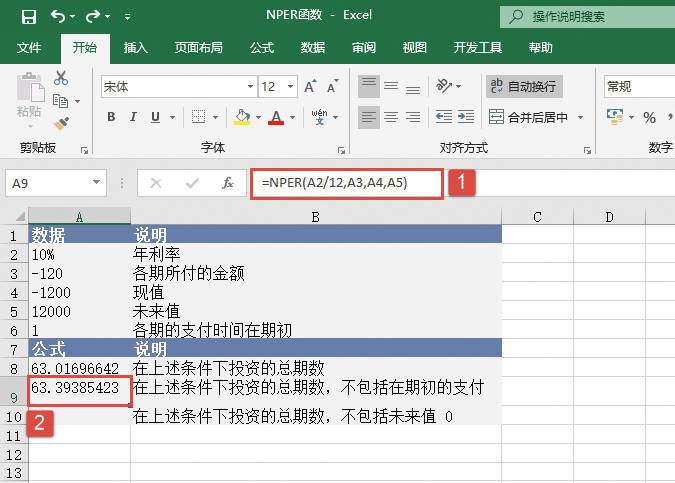Apply yellow fill color bucket

[242, 117]
